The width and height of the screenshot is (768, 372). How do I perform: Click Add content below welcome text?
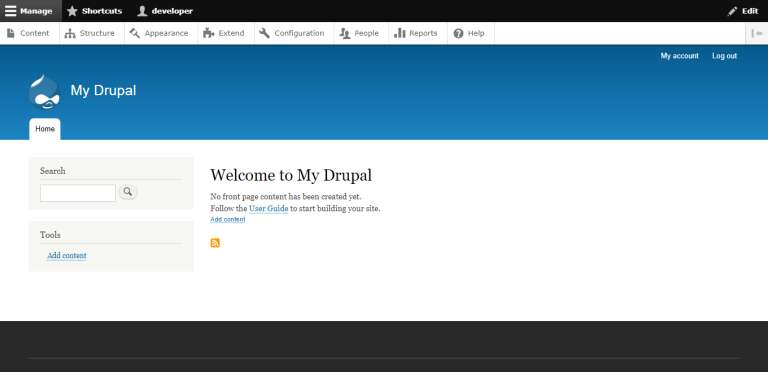pos(228,220)
